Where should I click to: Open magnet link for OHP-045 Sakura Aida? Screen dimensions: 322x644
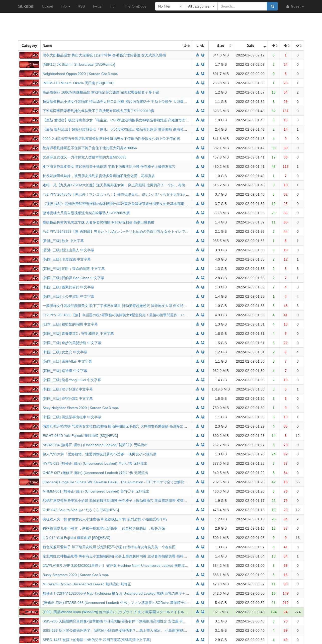(203, 510)
